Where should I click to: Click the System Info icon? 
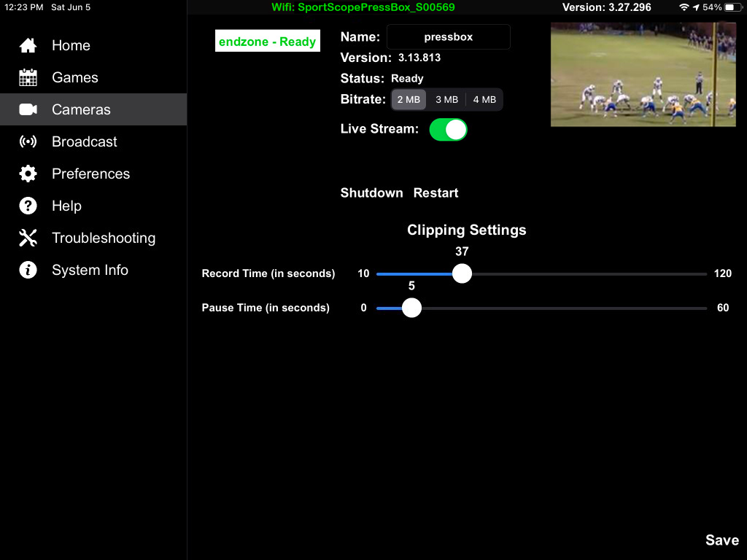pos(28,270)
